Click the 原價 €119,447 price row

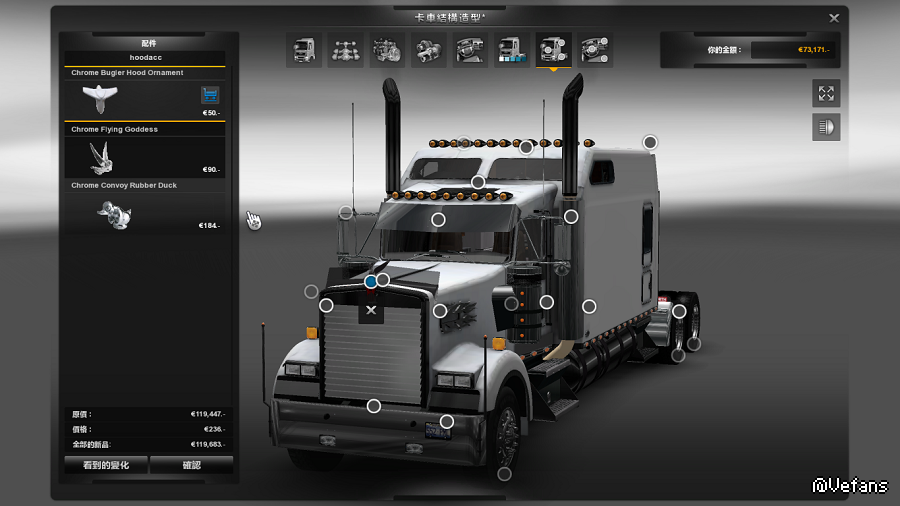click(148, 414)
